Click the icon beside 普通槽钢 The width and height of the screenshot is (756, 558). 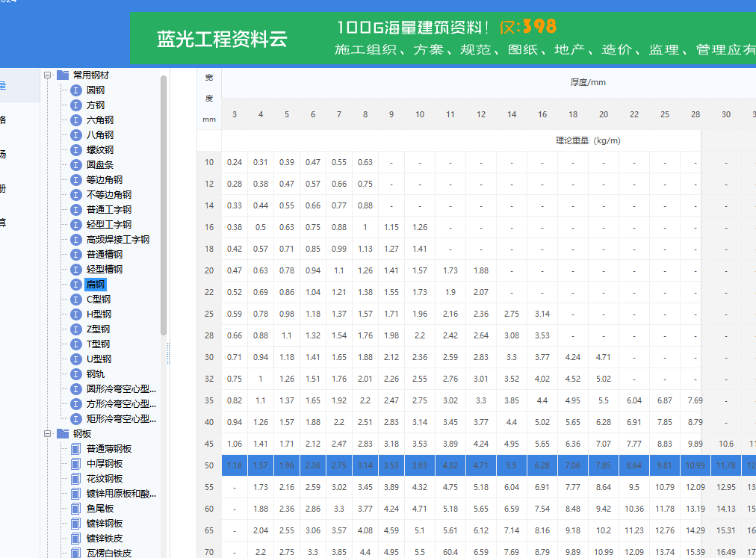pyautogui.click(x=75, y=255)
